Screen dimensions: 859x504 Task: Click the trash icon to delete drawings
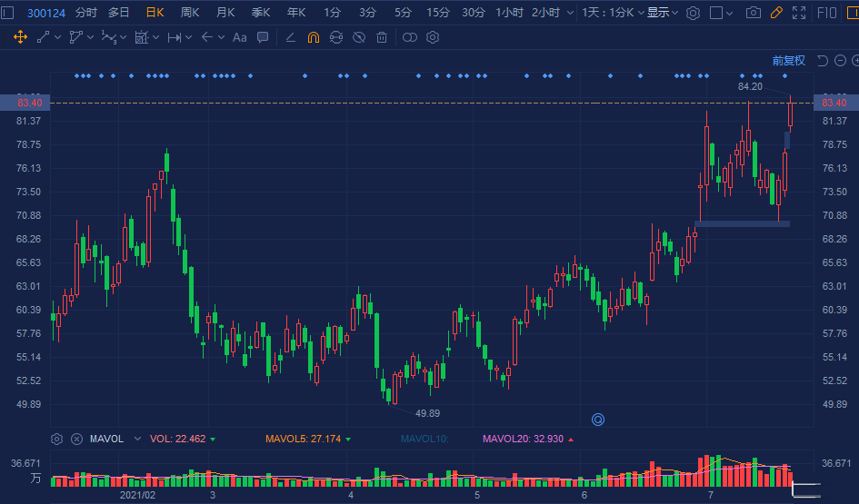(x=382, y=37)
